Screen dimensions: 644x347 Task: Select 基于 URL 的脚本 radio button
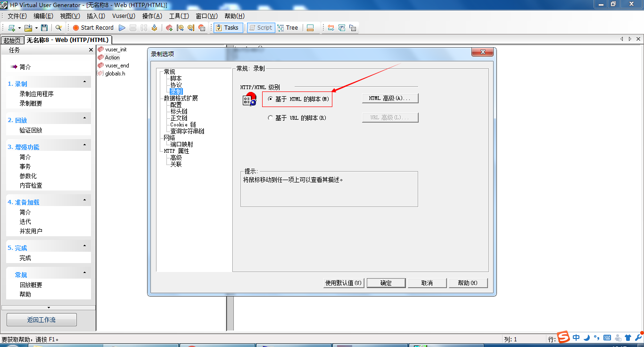(270, 118)
